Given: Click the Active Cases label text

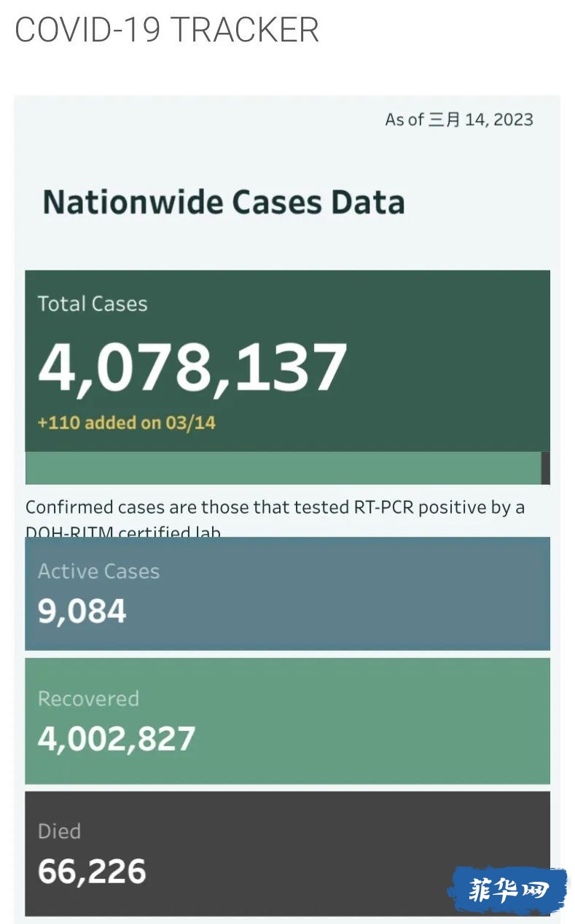Looking at the screenshot, I should click(98, 571).
